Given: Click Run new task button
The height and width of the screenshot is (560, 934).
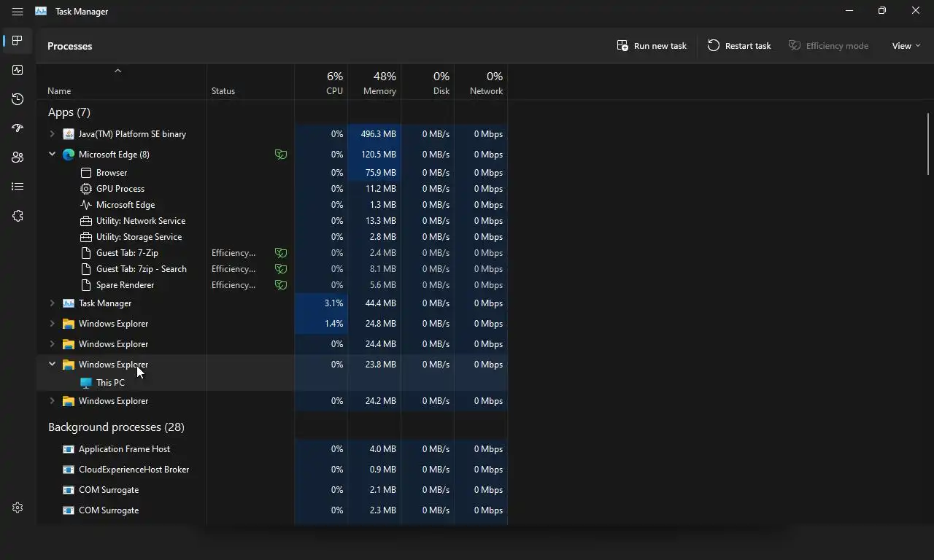Looking at the screenshot, I should point(652,46).
